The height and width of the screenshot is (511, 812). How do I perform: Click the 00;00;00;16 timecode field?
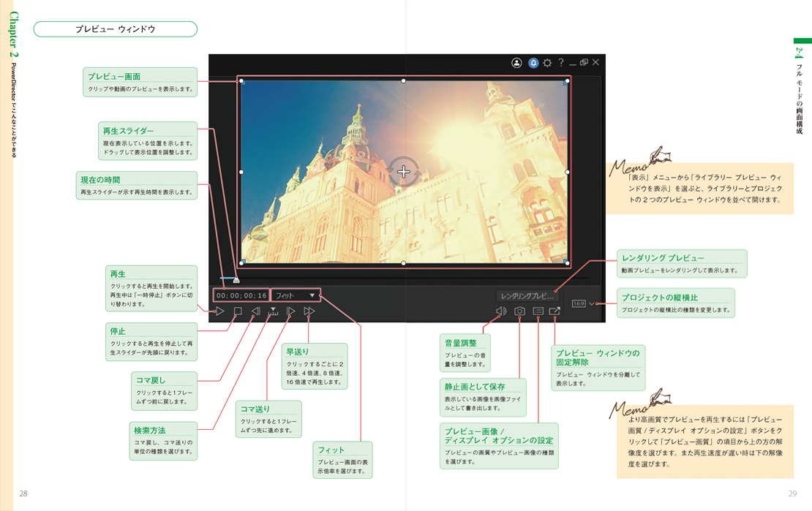(241, 295)
